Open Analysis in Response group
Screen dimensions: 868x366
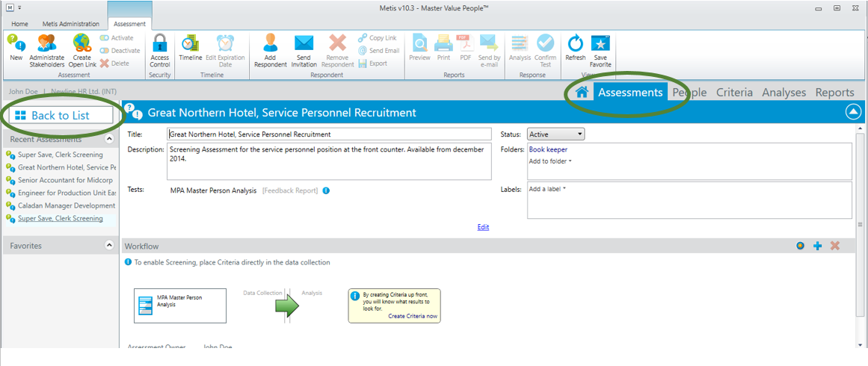click(520, 47)
